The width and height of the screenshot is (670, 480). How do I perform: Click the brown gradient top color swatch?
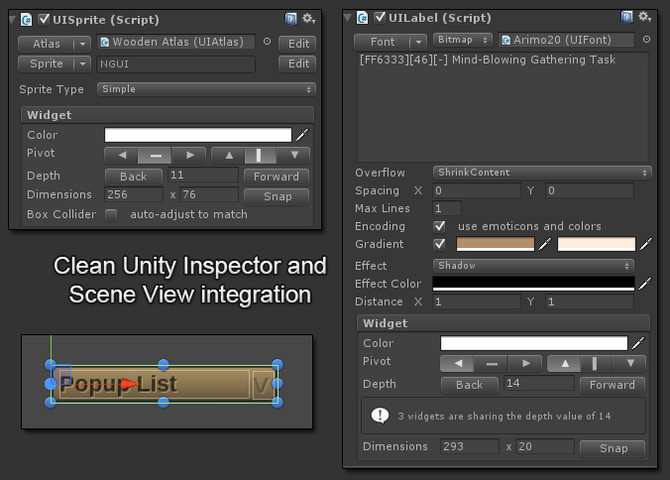point(495,244)
